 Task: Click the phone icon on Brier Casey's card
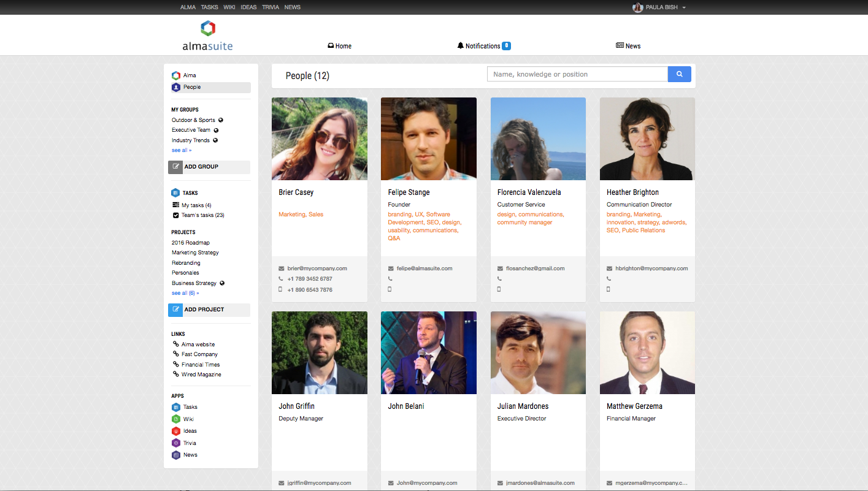pos(281,279)
